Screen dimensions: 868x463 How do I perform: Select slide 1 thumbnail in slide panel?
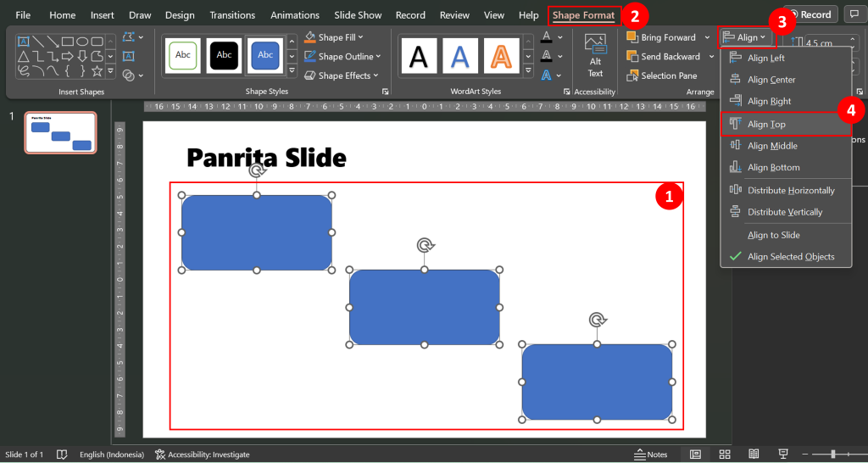coord(60,132)
